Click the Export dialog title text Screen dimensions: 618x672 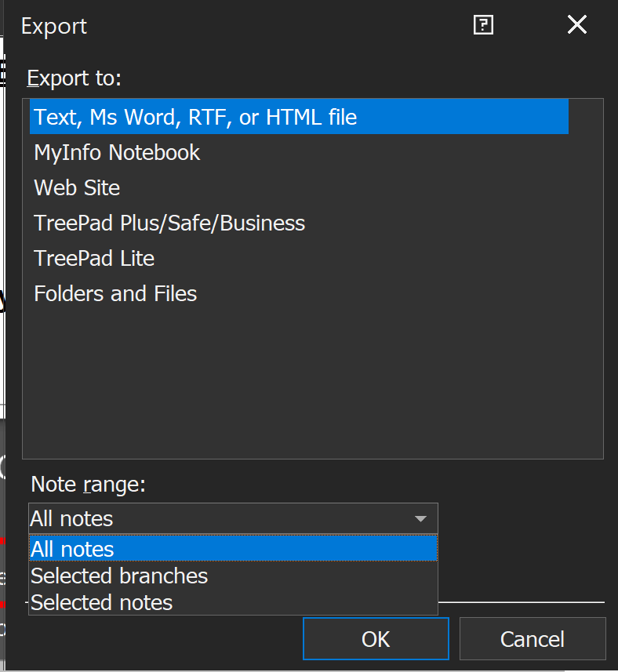click(54, 26)
